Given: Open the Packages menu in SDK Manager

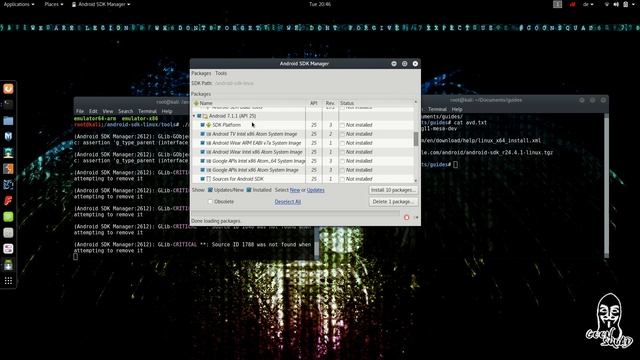Looking at the screenshot, I should [x=201, y=73].
